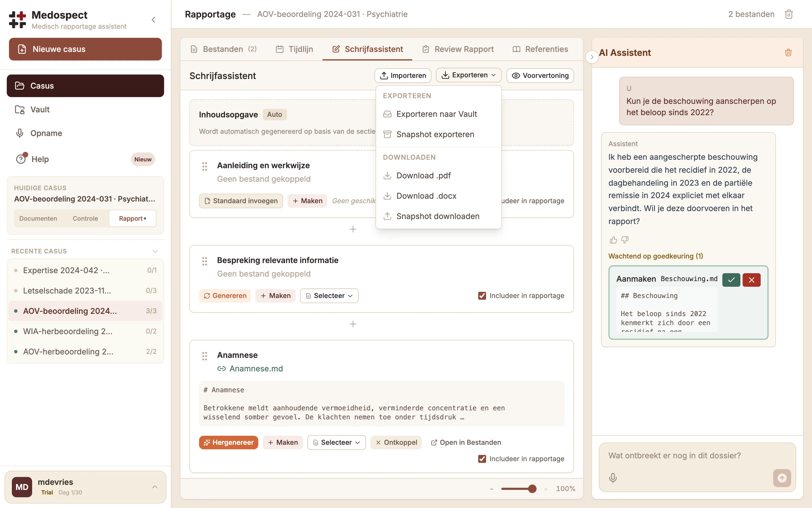Click Standaard invoegen
The width and height of the screenshot is (812, 508).
coord(241,201)
